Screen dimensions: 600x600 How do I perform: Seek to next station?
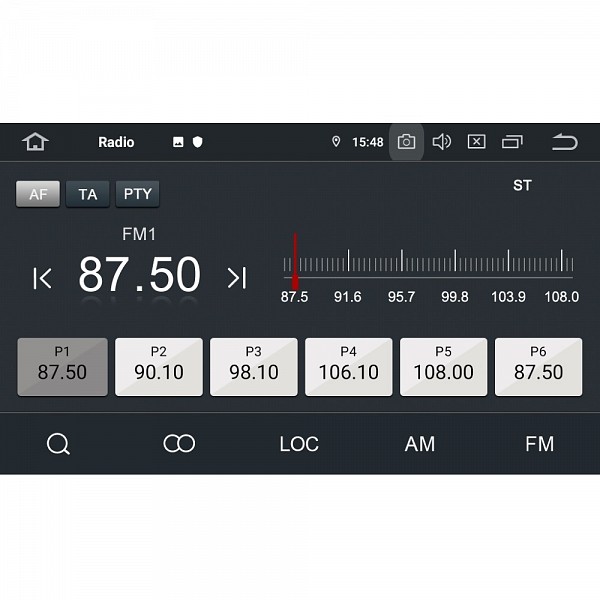click(x=237, y=278)
